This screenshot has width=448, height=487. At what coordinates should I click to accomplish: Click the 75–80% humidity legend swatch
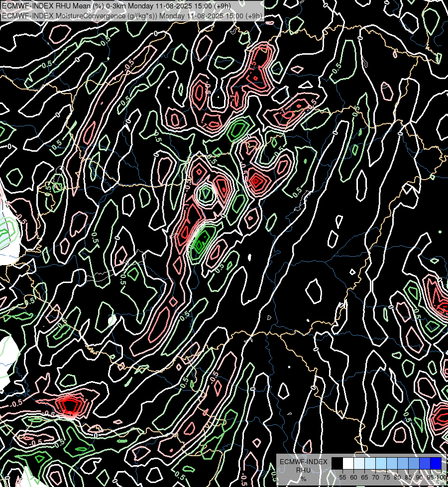[392, 463]
